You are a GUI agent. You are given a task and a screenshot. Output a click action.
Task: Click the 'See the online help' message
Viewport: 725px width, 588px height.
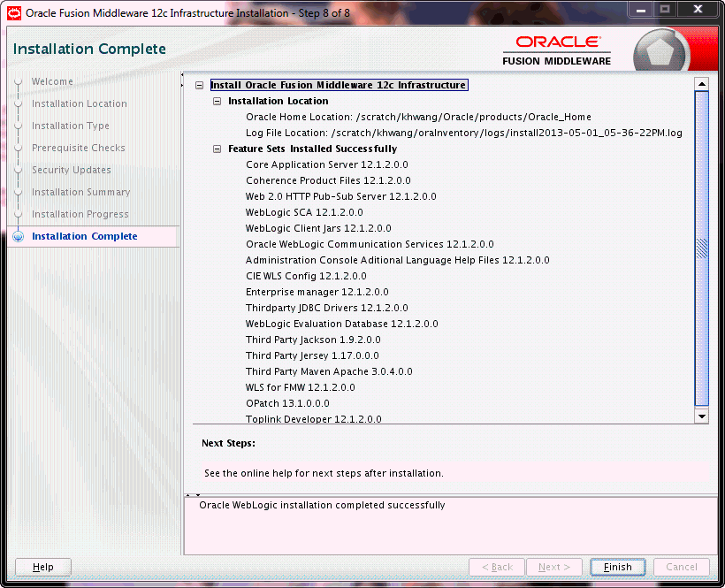click(324, 473)
